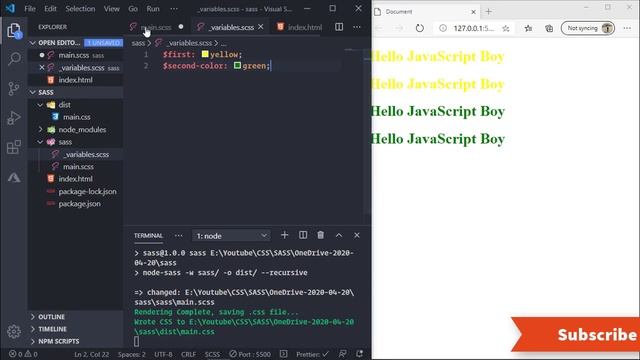Close _variables.scss in Open Editors list
This screenshot has width=640, height=360.
(x=42, y=67)
